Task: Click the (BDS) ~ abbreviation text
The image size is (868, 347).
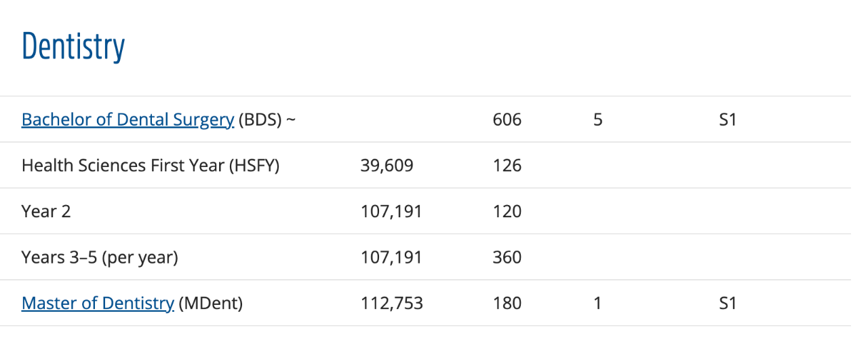Action: 267,120
